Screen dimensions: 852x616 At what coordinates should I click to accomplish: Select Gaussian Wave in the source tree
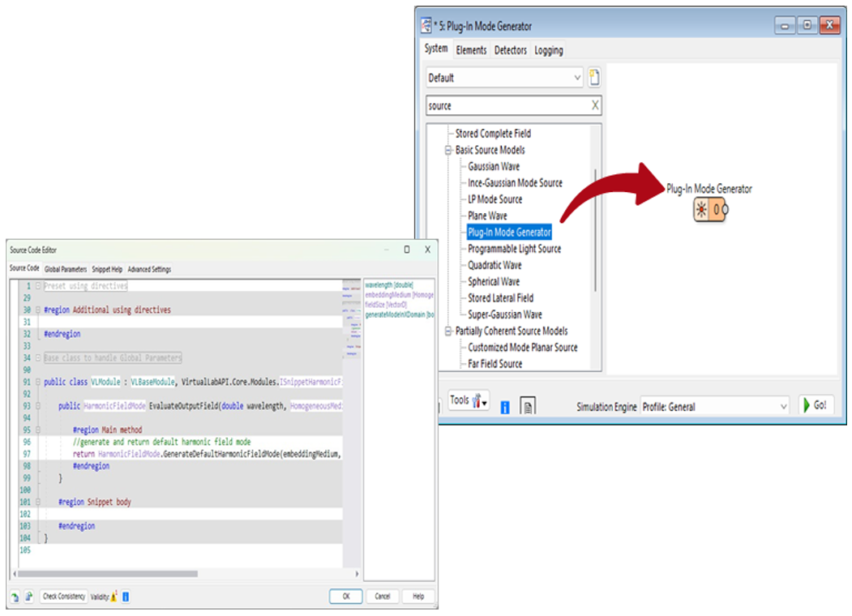point(494,166)
